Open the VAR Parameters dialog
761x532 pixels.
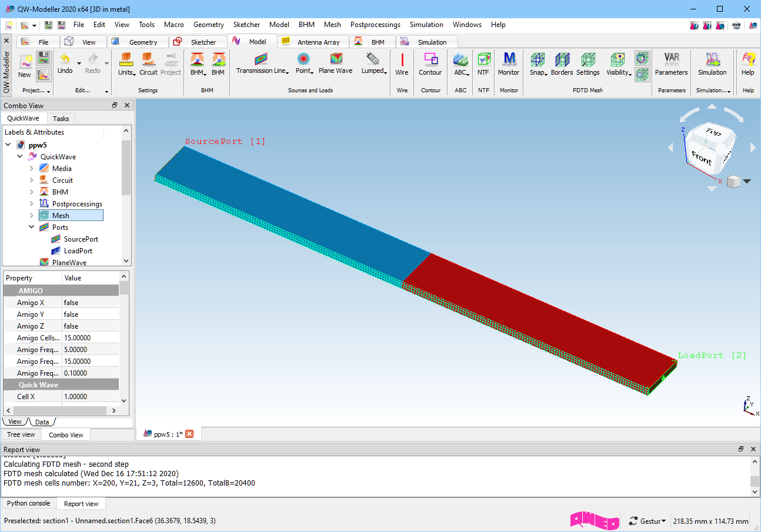point(672,65)
